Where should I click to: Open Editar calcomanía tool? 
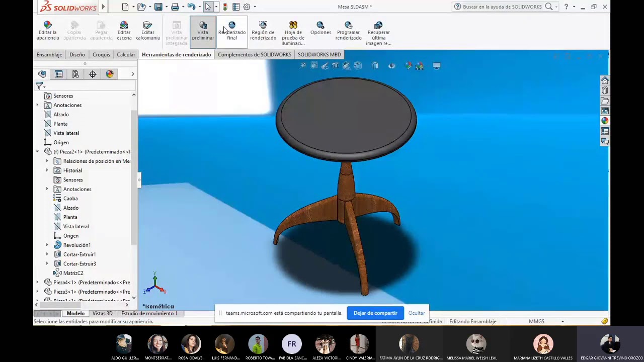point(148,31)
